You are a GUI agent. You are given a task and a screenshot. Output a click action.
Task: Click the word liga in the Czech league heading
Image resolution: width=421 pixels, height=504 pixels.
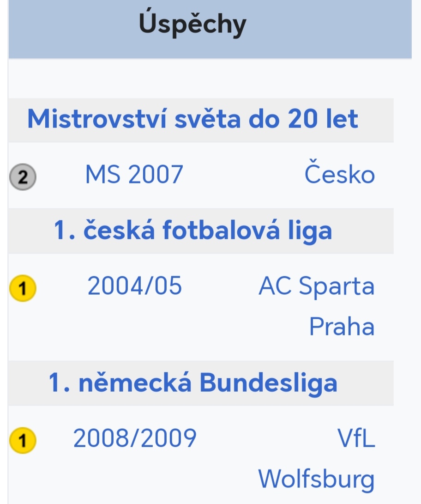310,231
